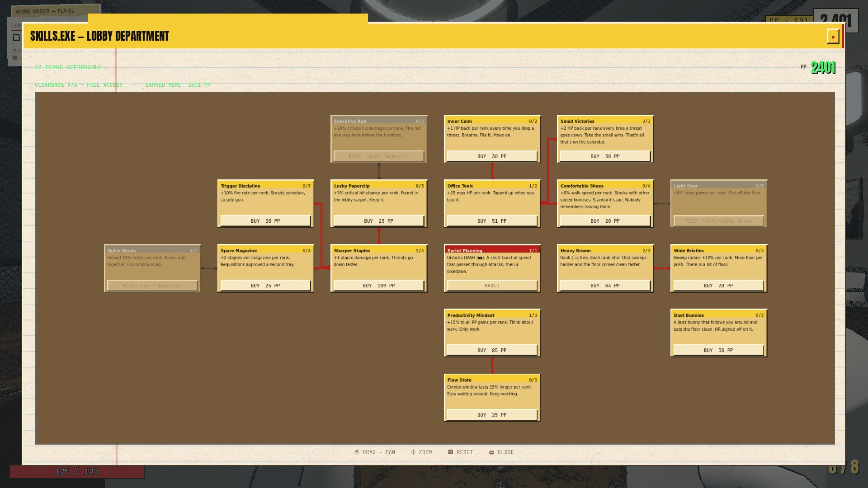
Task: Click the 13 Perks Affordable status text
Action: tap(68, 67)
